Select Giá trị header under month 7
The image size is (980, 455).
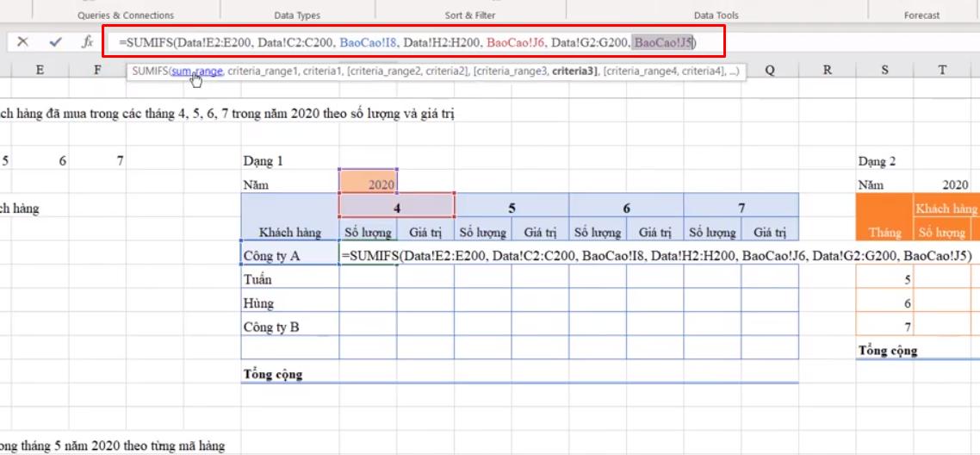click(770, 228)
